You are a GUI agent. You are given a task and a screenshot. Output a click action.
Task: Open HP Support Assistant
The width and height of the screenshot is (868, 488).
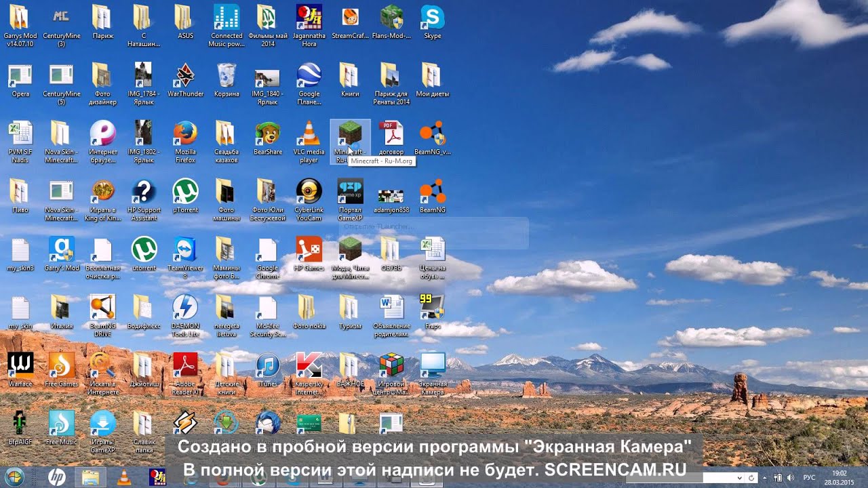pos(144,200)
